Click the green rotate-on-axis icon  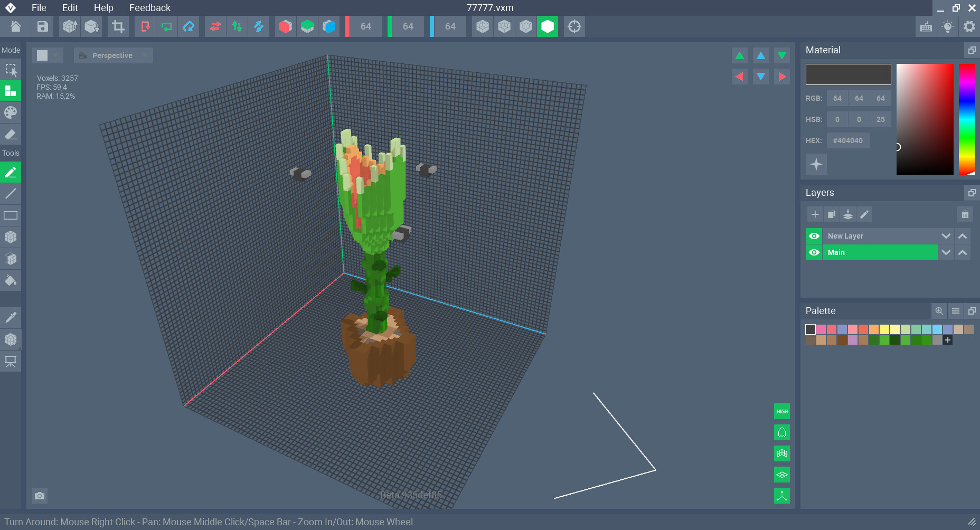(x=167, y=26)
